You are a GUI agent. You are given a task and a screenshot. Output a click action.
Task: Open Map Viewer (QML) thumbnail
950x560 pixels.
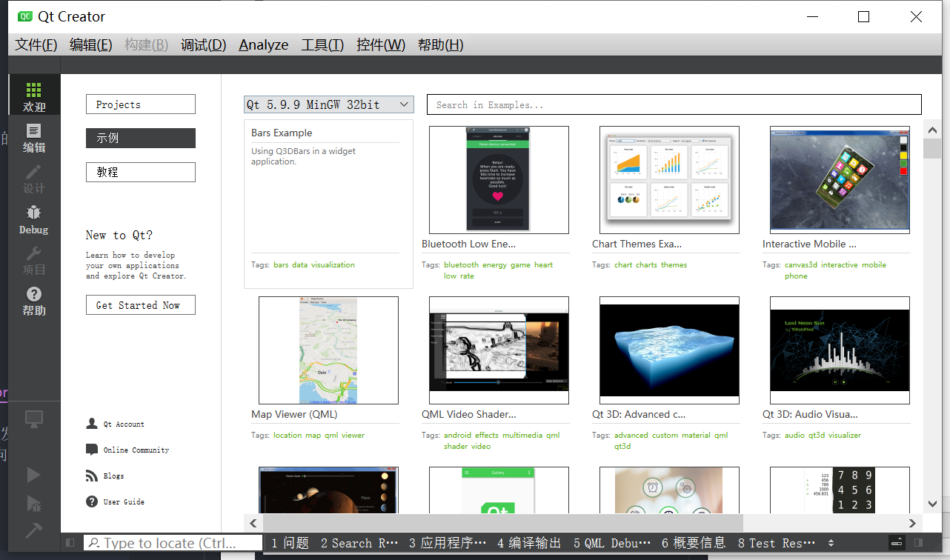[328, 350]
